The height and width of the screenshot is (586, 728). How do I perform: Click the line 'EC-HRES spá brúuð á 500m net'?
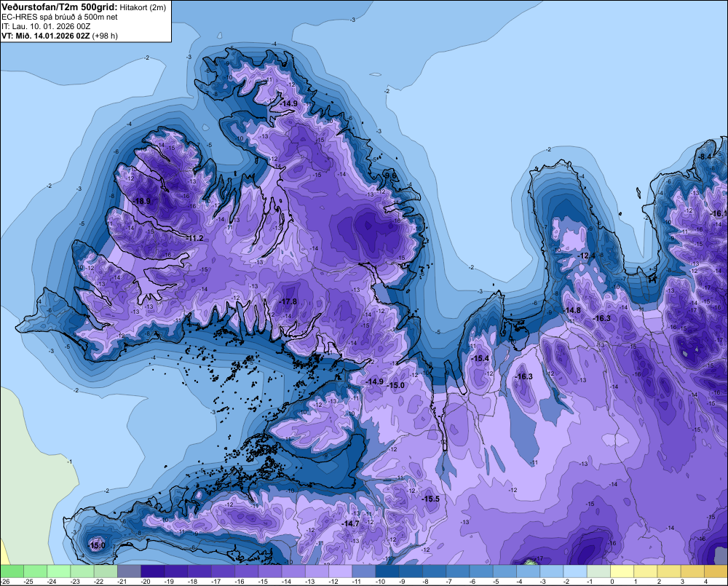pos(60,17)
